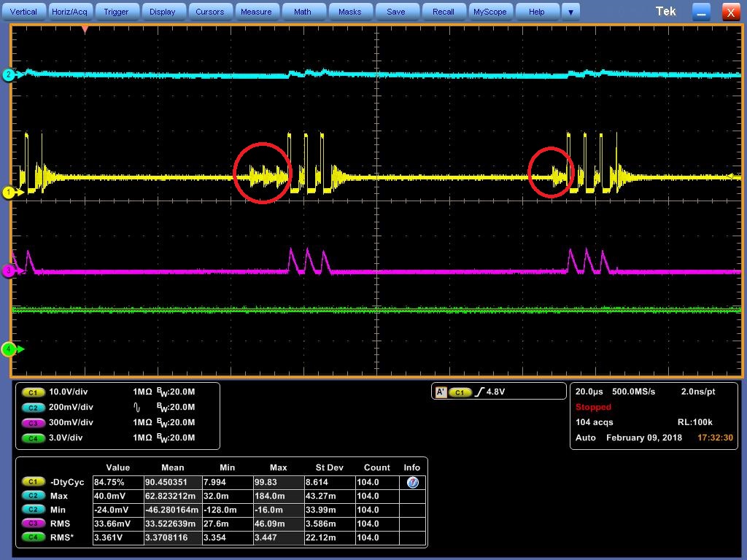Open the MyScope menu
747x560 pixels.
[x=489, y=12]
